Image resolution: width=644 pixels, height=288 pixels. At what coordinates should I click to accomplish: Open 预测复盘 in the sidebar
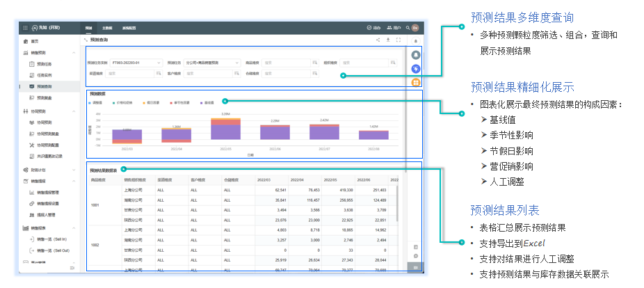click(x=44, y=98)
